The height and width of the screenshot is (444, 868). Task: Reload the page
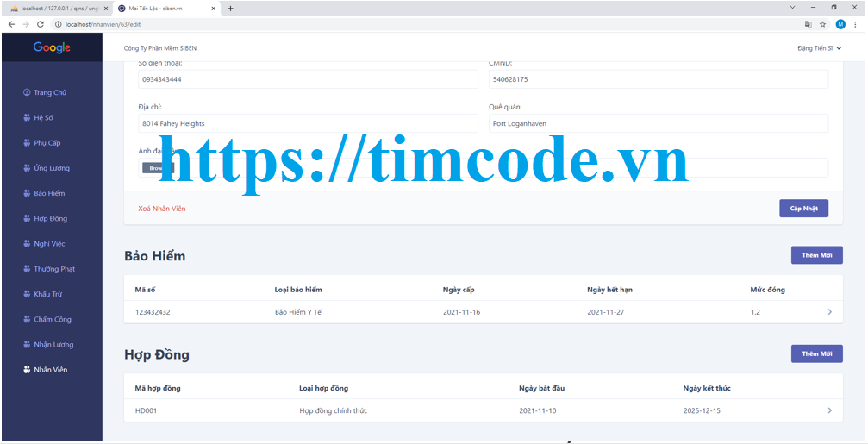41,24
